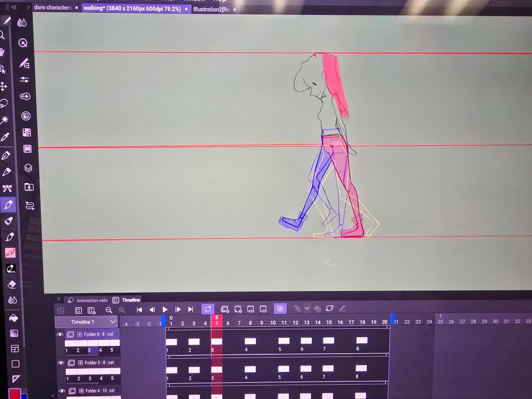Select the Fill bucket tool
This screenshot has height=399, width=532.
click(13, 318)
